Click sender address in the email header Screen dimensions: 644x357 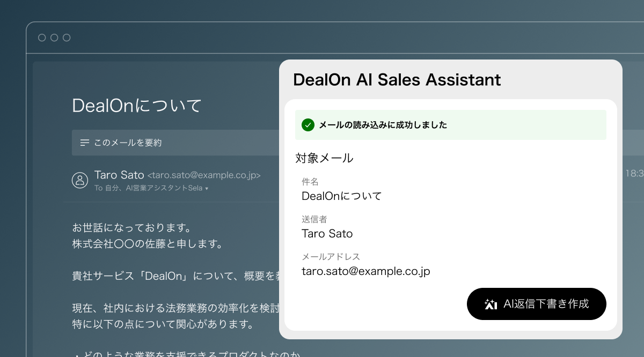[204, 175]
